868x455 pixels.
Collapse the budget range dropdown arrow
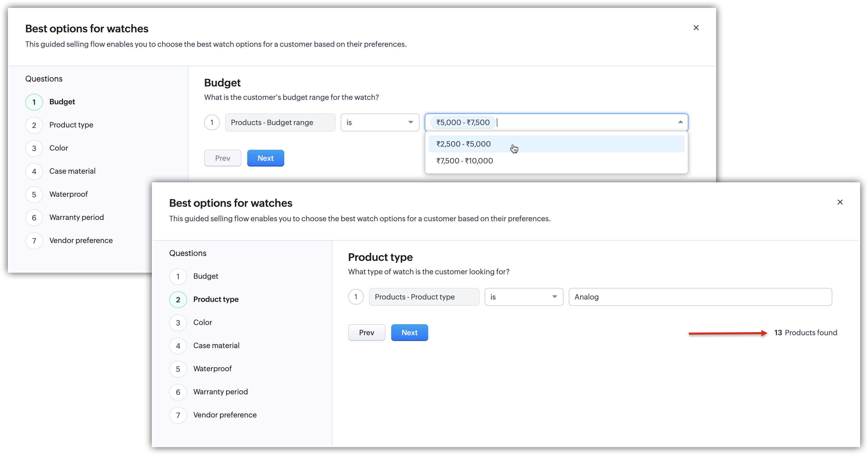[680, 122]
